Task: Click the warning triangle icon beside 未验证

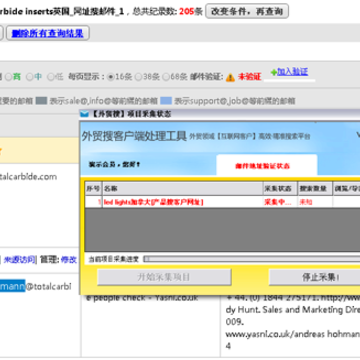Action: coord(230,77)
